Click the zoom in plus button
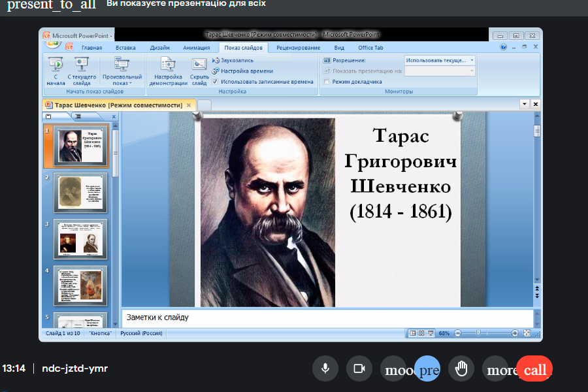This screenshot has height=392, width=588. click(515, 333)
